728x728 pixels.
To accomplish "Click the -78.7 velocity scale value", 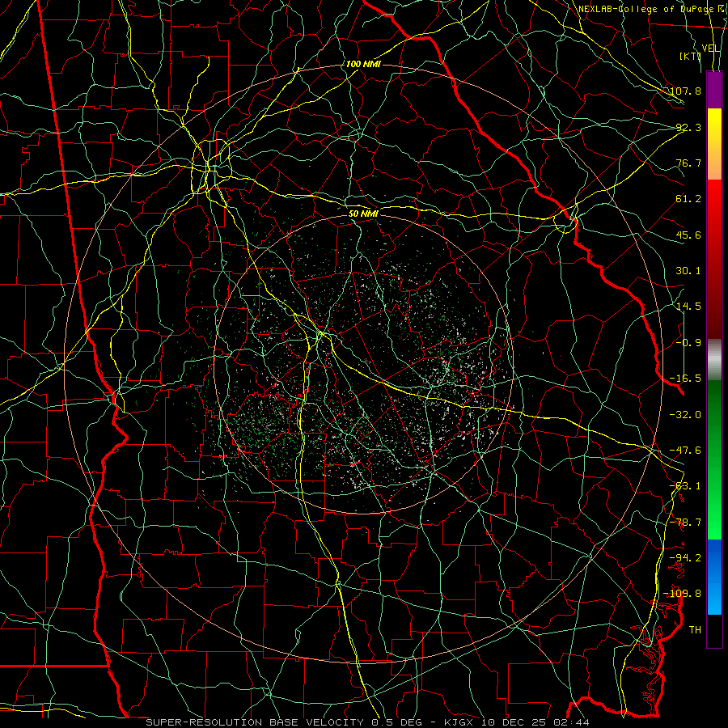I will click(685, 523).
